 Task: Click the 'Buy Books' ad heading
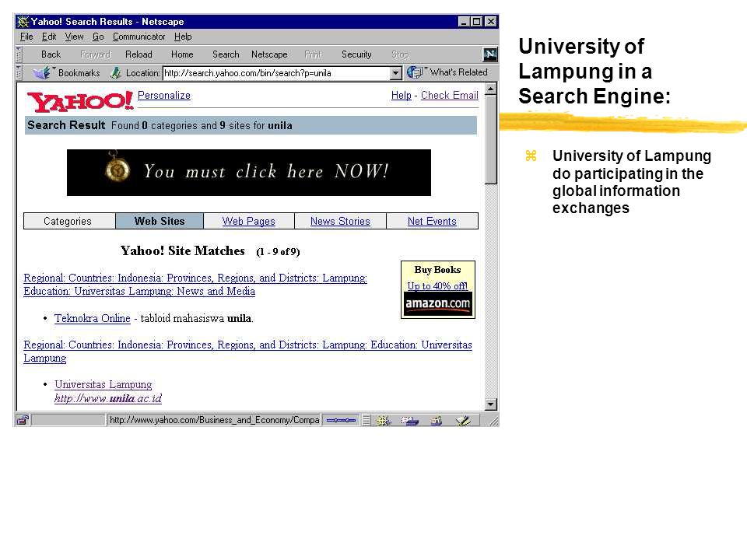(x=437, y=270)
